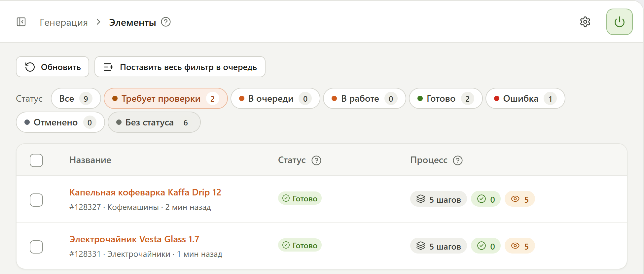The width and height of the screenshot is (644, 274).
Task: Click the Название column header
Action: click(x=90, y=160)
